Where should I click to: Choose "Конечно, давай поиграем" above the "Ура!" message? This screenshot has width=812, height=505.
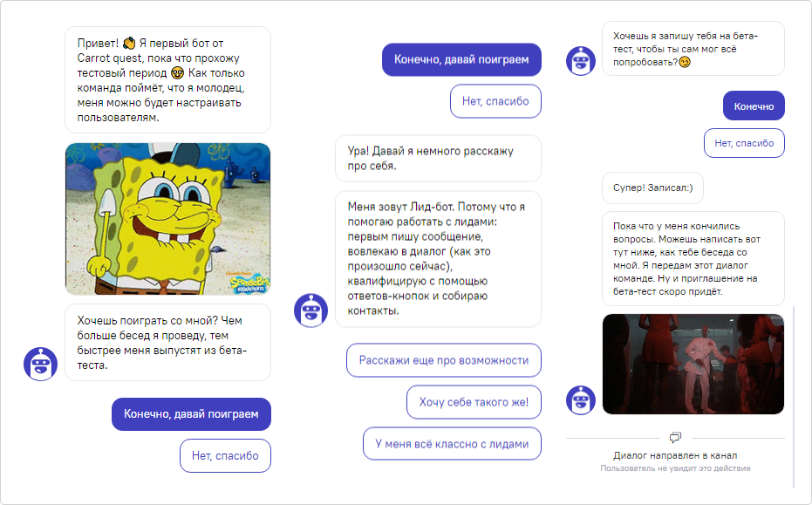pyautogui.click(x=461, y=59)
